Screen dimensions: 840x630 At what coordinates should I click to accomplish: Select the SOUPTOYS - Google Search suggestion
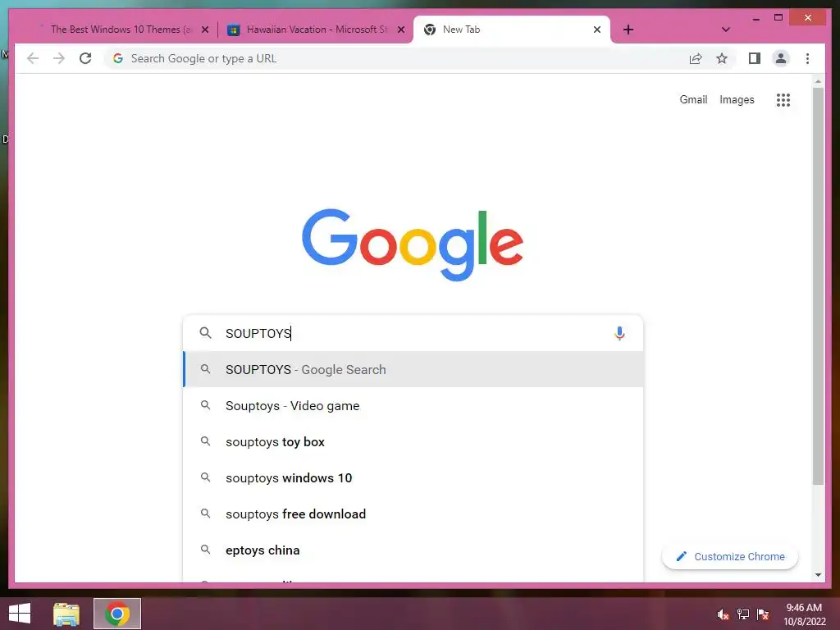(413, 370)
